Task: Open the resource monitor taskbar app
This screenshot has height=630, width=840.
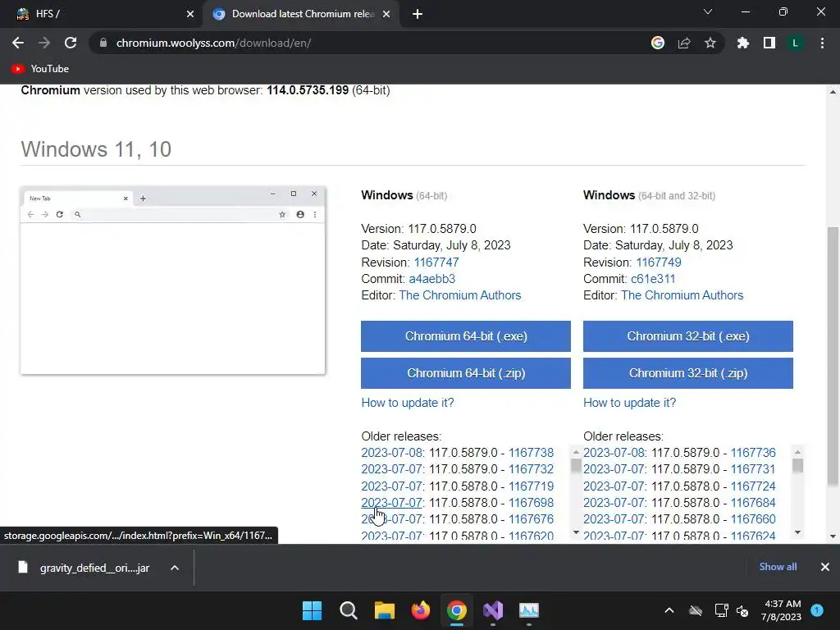Action: 529,610
